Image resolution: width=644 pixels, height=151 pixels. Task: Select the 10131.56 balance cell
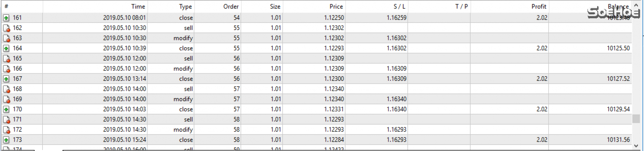coord(618,140)
